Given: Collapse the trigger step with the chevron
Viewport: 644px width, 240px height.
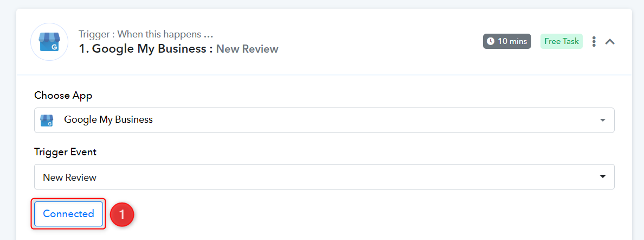Looking at the screenshot, I should [x=610, y=42].
